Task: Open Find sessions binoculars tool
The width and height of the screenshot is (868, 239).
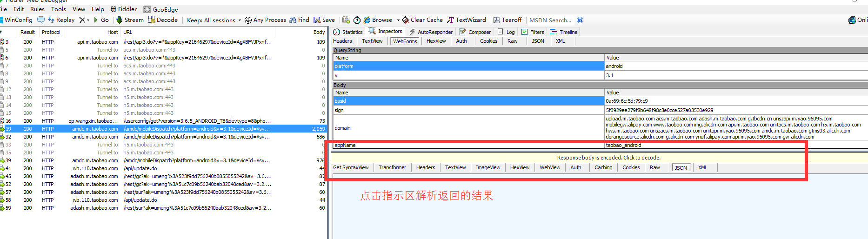Action: [299, 20]
